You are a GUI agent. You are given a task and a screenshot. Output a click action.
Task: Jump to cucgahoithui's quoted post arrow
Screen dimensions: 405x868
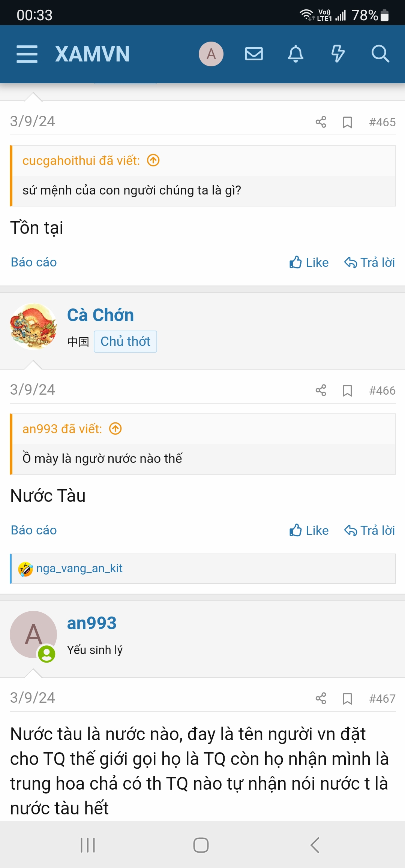[x=153, y=160]
